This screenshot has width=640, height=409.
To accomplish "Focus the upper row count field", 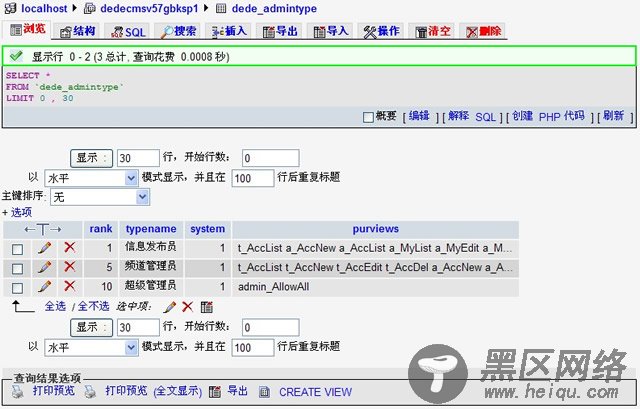I will [138, 158].
